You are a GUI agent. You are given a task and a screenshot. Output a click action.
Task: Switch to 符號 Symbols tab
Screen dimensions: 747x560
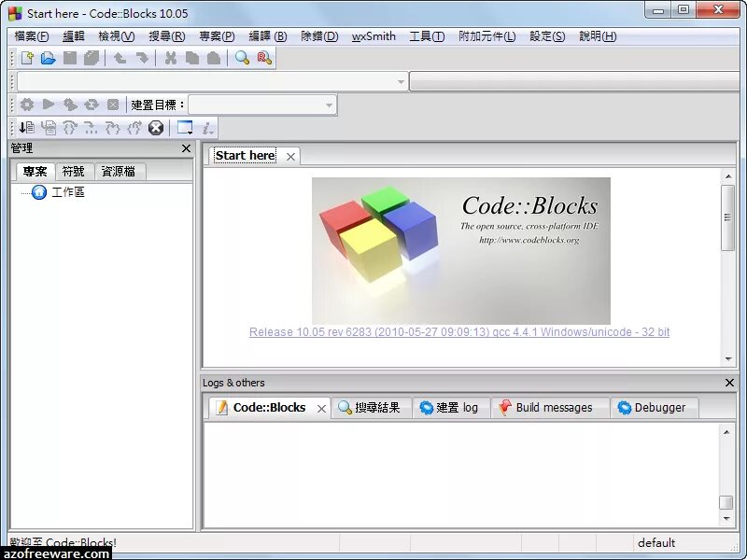[x=74, y=172]
